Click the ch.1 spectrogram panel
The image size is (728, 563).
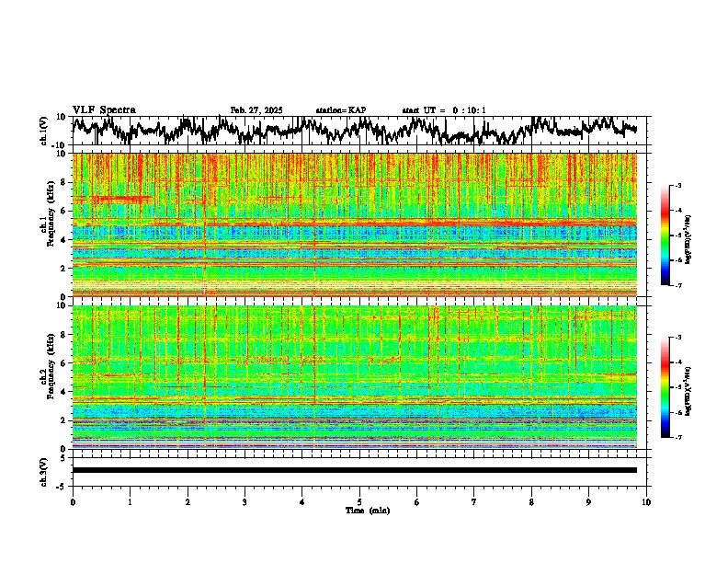354,224
